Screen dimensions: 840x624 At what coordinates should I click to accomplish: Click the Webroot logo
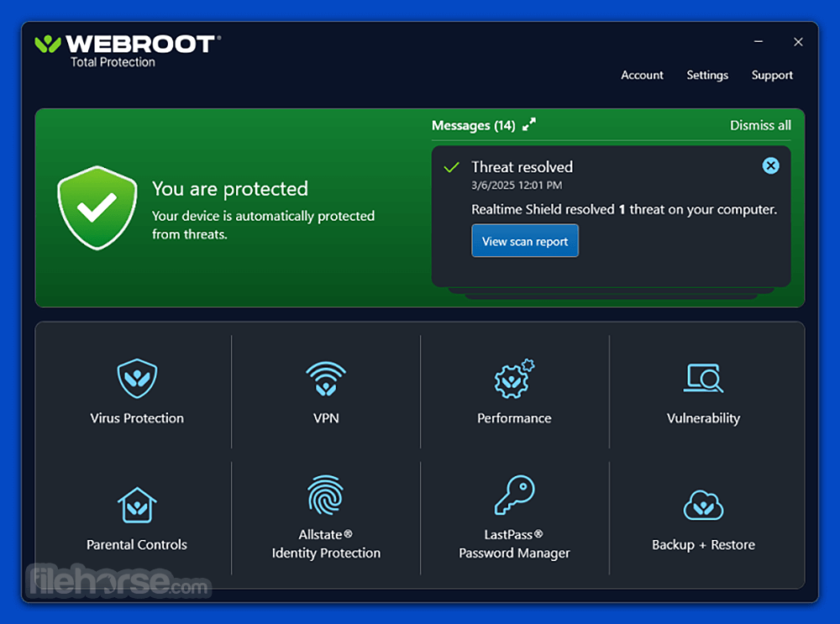point(128,51)
